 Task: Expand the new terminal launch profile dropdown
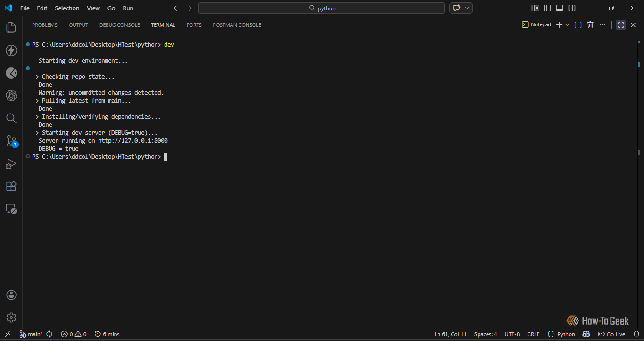pyautogui.click(x=567, y=25)
